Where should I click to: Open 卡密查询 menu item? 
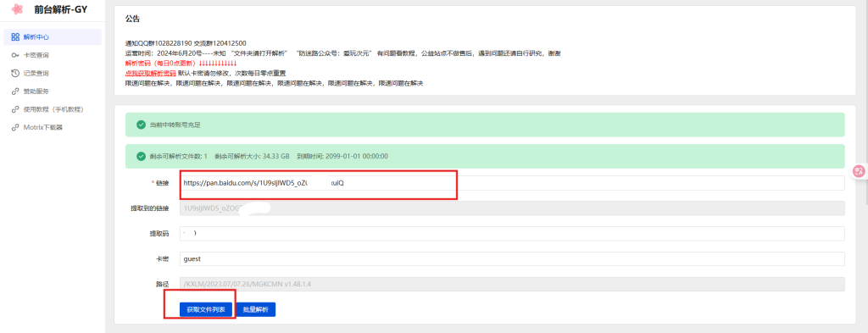tap(53, 55)
